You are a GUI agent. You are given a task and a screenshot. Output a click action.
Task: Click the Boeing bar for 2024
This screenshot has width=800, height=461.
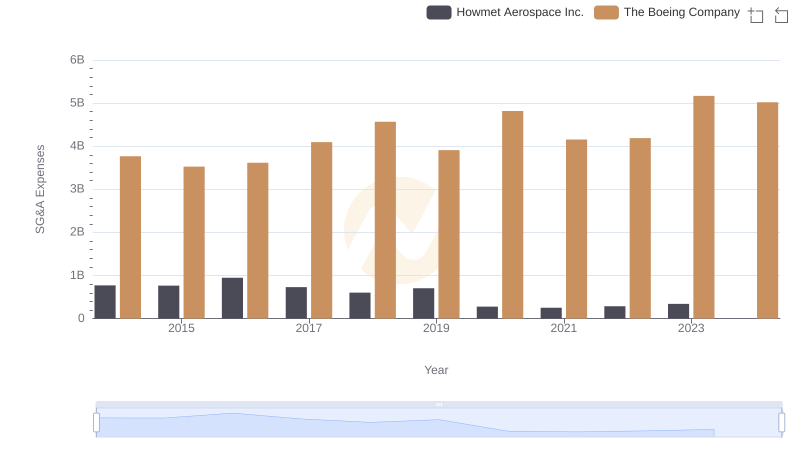767,210
